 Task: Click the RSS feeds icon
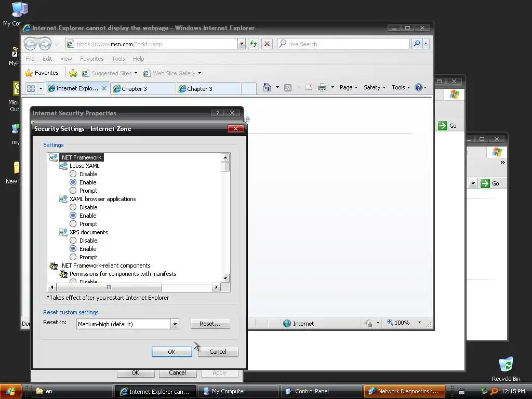tap(288, 88)
